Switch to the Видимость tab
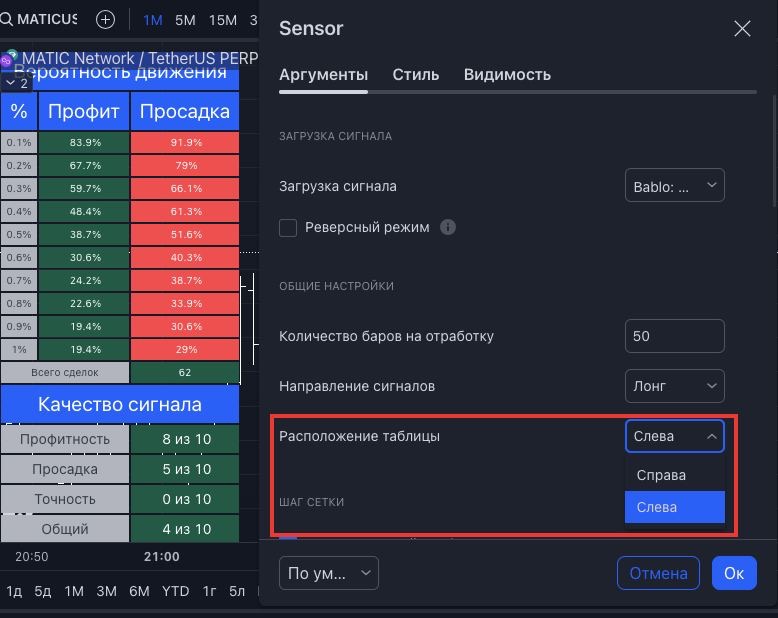Viewport: 778px width, 618px height. point(507,75)
